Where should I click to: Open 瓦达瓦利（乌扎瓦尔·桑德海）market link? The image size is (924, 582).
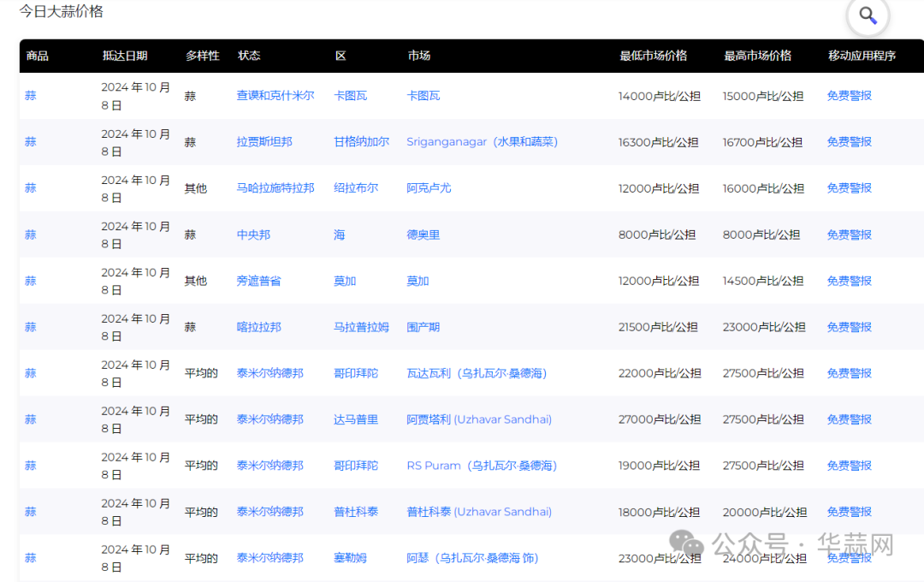477,373
